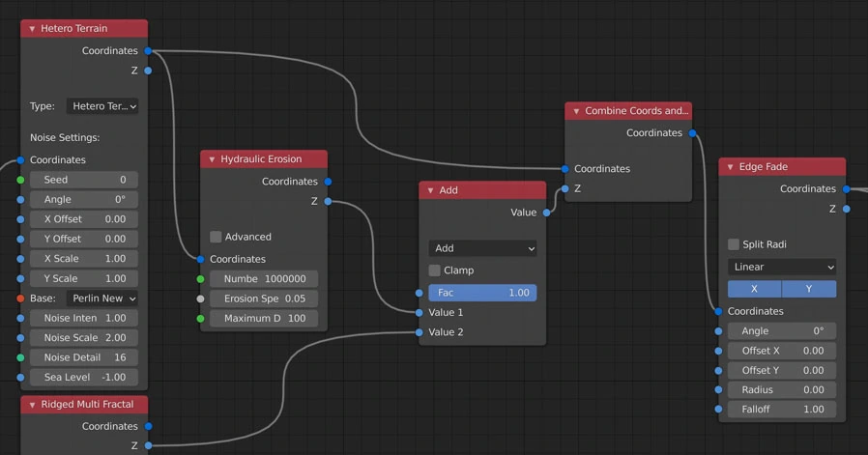The image size is (868, 455).
Task: Click the Add node Value output socket
Action: click(x=546, y=213)
